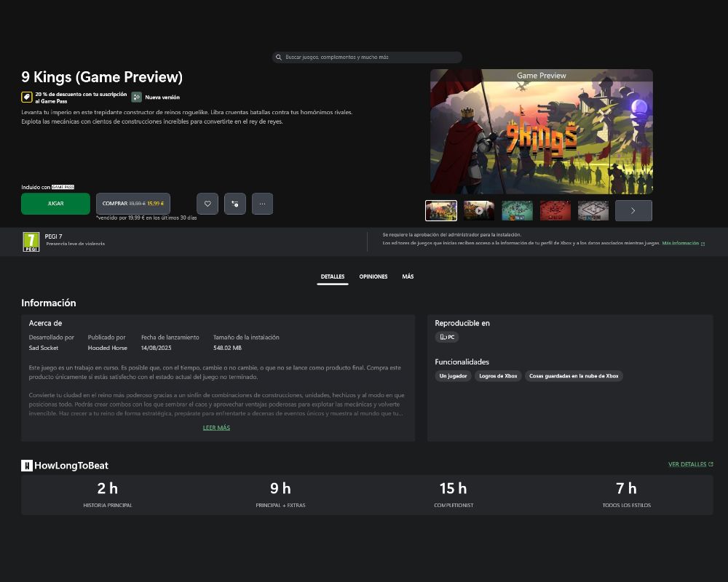This screenshot has height=582, width=728.
Task: Select the grey gameplay thumbnail
Action: click(593, 211)
